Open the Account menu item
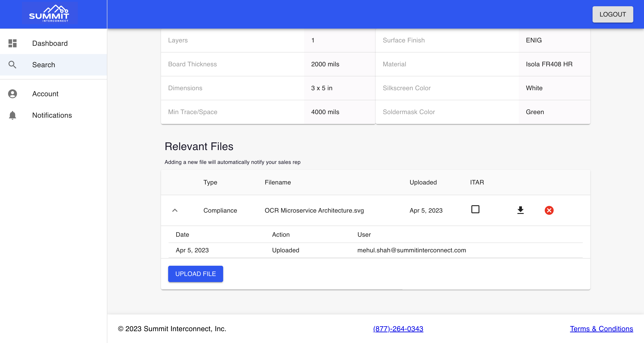This screenshot has width=644, height=343. [x=53, y=94]
